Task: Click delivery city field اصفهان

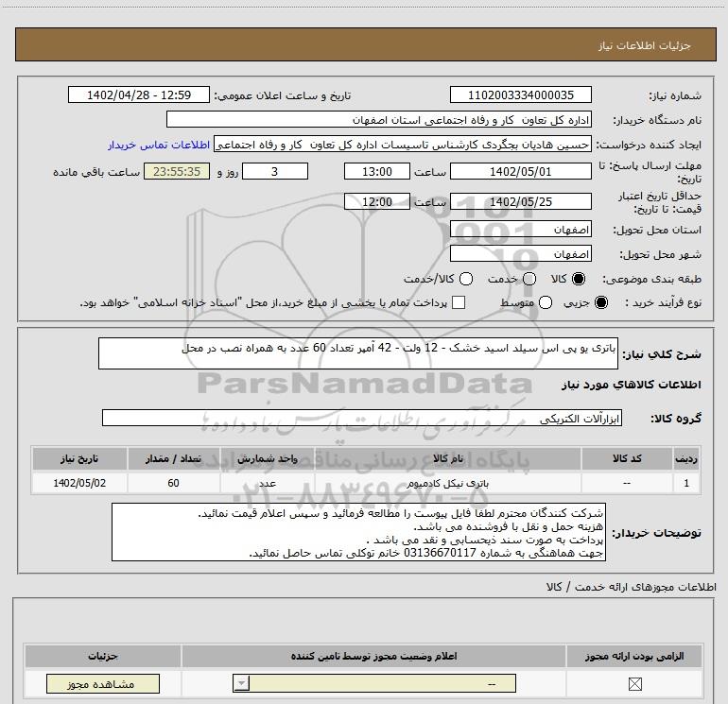Action: tap(520, 254)
